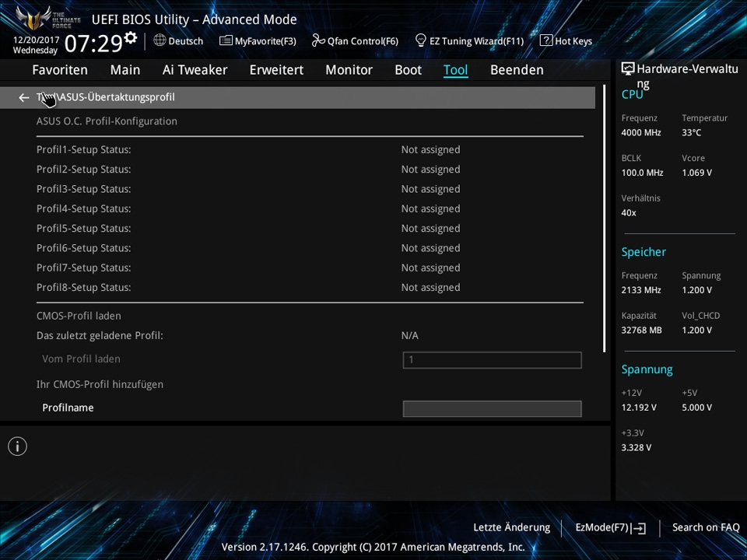Click the TUF Ultimate Force logo
Screen dimensions: 747x560
[x=47, y=19]
